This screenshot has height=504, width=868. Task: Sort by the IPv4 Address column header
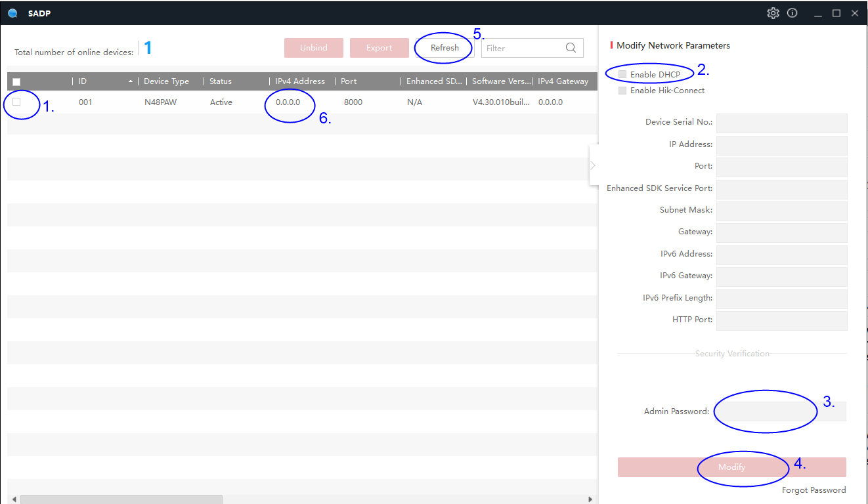point(300,81)
